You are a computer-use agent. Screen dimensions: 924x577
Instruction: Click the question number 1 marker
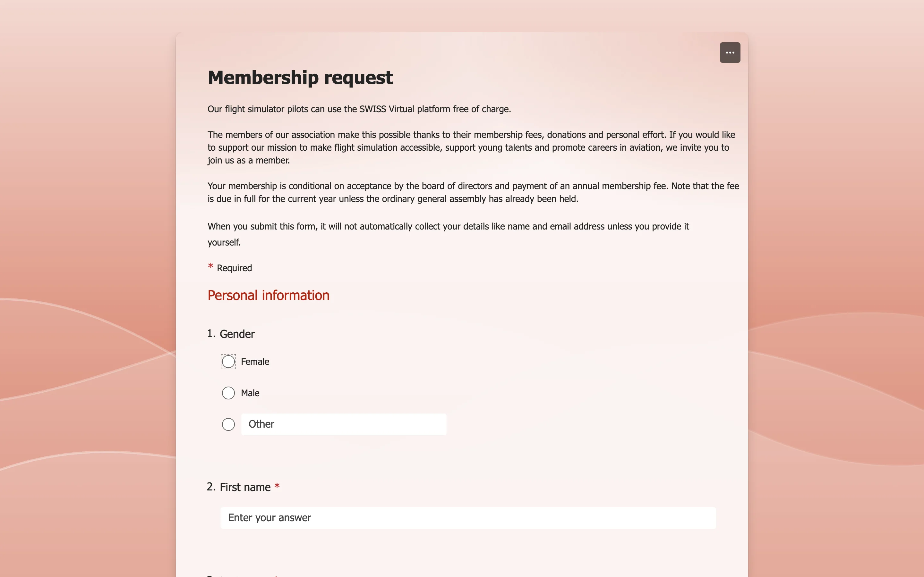211,333
